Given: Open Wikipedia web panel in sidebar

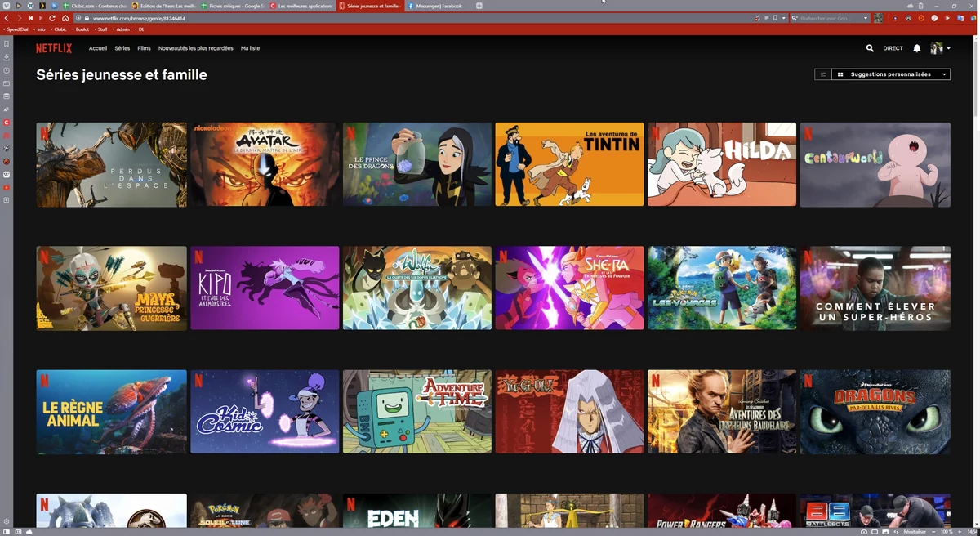Looking at the screenshot, I should click(x=7, y=174).
